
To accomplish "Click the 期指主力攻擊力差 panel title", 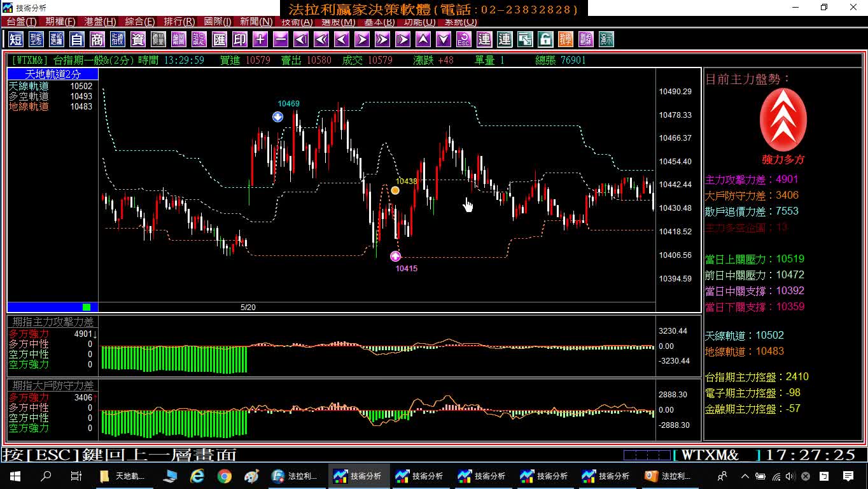I will pyautogui.click(x=53, y=322).
